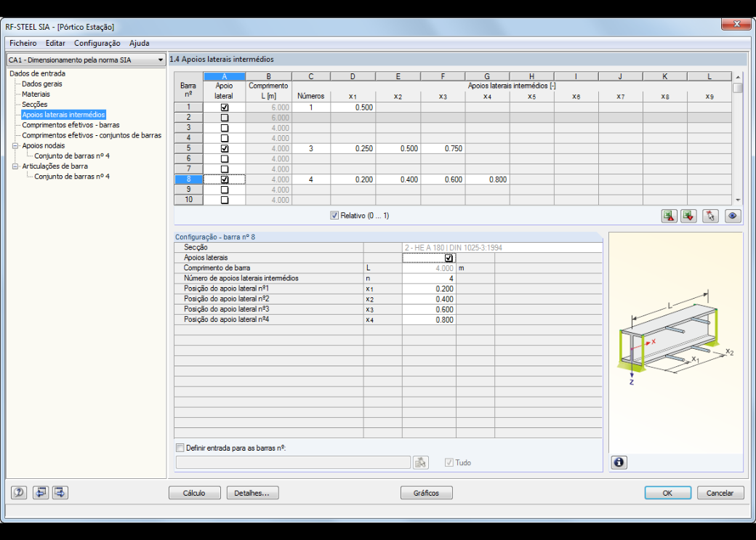Enable lateral support checkbox for member 4
Screen dimensions: 756x540
(224, 138)
